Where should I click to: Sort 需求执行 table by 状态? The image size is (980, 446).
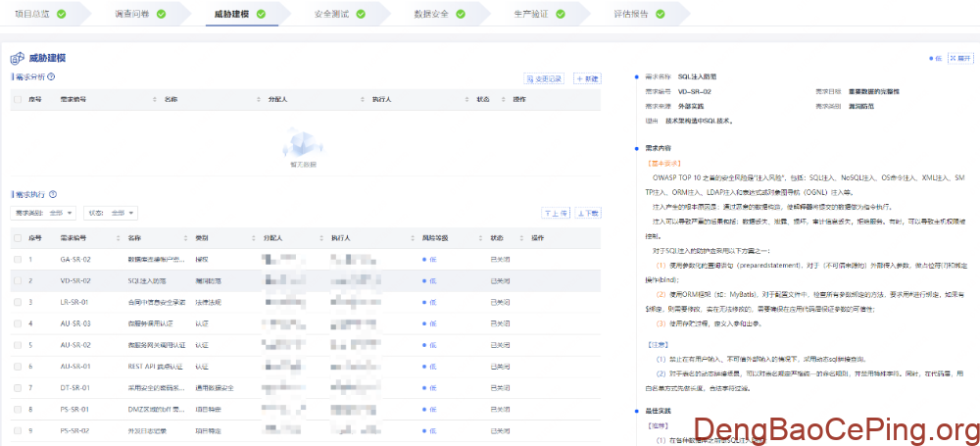tap(520, 238)
